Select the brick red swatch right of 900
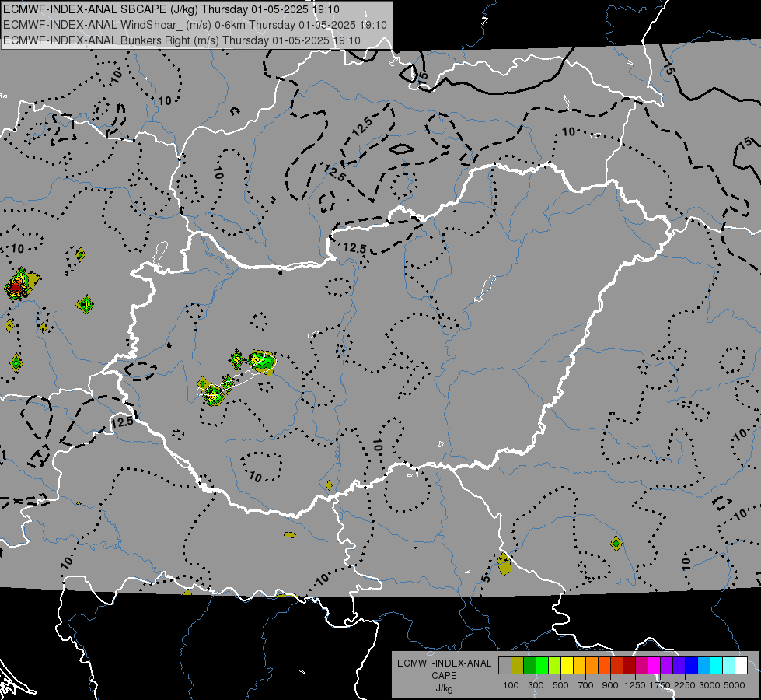761x700 pixels. (617, 665)
